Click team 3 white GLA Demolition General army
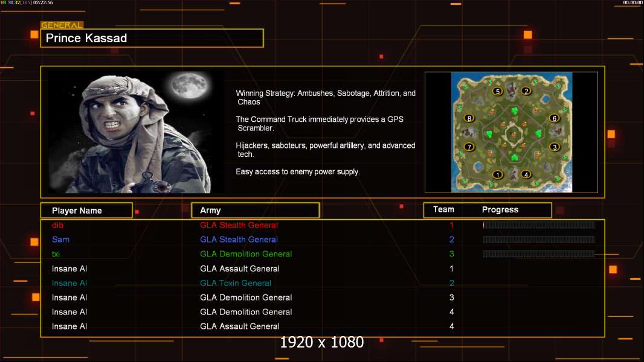The height and width of the screenshot is (362, 644). point(246,297)
